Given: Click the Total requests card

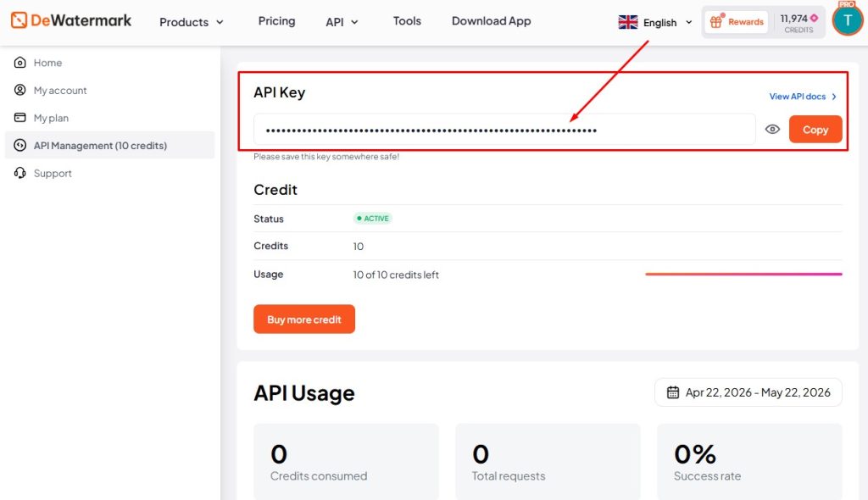Looking at the screenshot, I should point(548,461).
